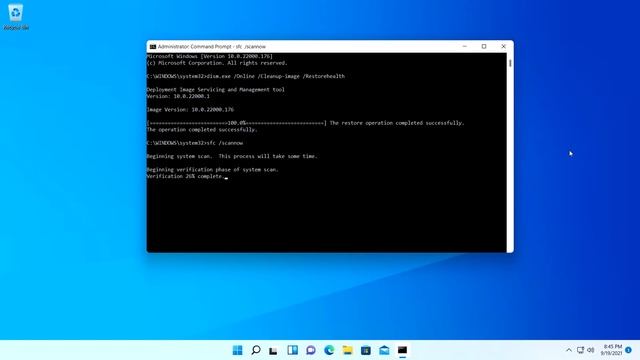Launch the Chat icon on taskbar
640x360 pixels.
pyautogui.click(x=311, y=350)
